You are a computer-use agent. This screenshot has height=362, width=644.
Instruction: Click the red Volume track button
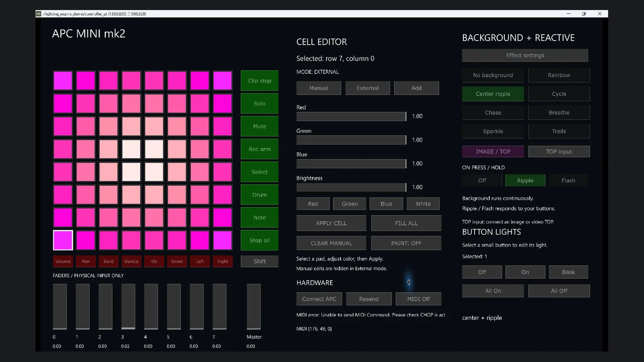[x=63, y=261]
